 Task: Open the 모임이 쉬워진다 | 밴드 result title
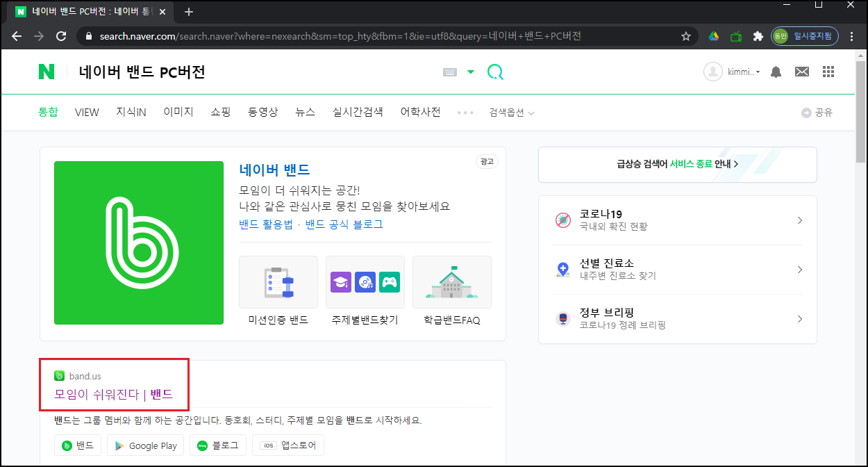113,395
